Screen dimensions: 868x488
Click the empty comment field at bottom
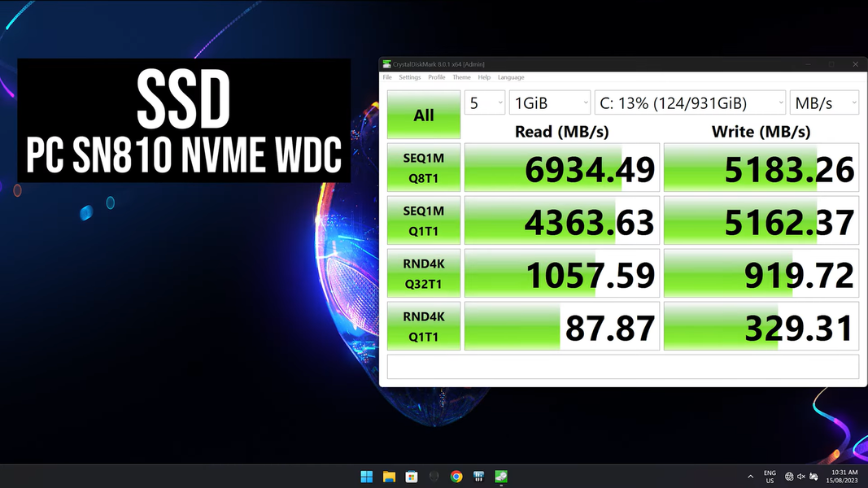622,367
